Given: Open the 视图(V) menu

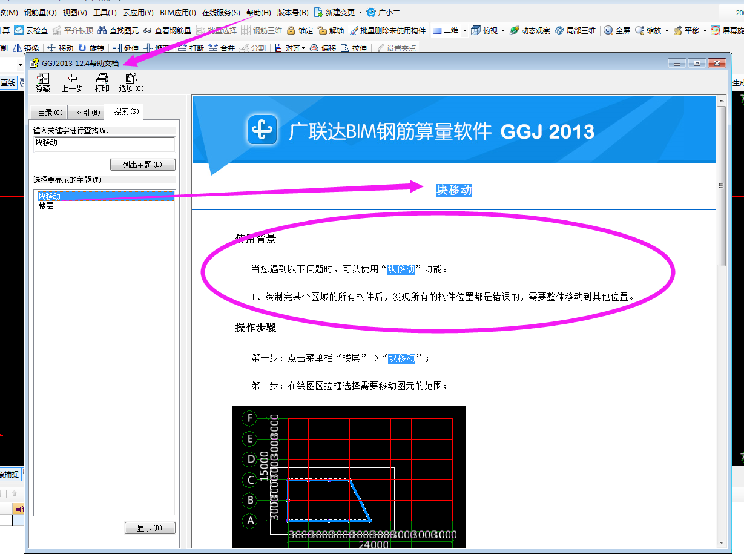Looking at the screenshot, I should point(74,12).
